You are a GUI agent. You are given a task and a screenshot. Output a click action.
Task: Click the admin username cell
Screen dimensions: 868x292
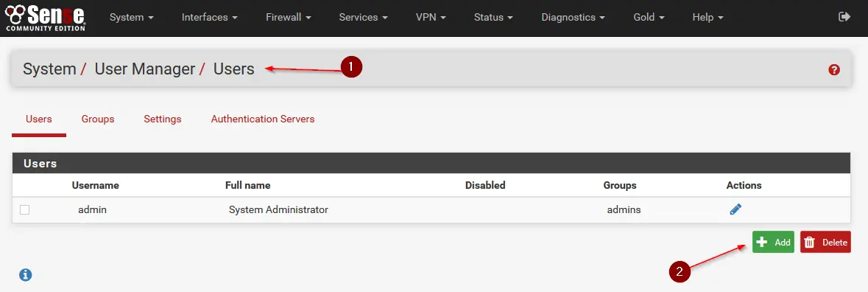coord(92,210)
